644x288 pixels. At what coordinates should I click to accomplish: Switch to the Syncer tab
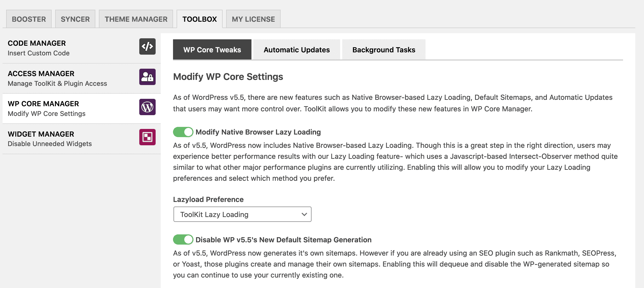click(75, 19)
